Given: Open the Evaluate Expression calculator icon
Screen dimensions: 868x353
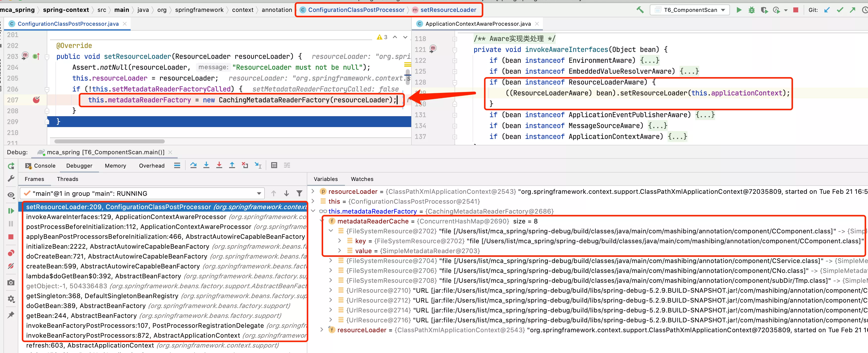Looking at the screenshot, I should click(274, 165).
